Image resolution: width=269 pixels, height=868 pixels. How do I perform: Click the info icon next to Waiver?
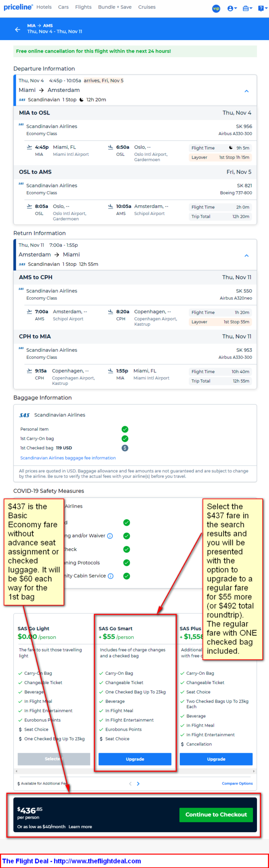tap(110, 536)
